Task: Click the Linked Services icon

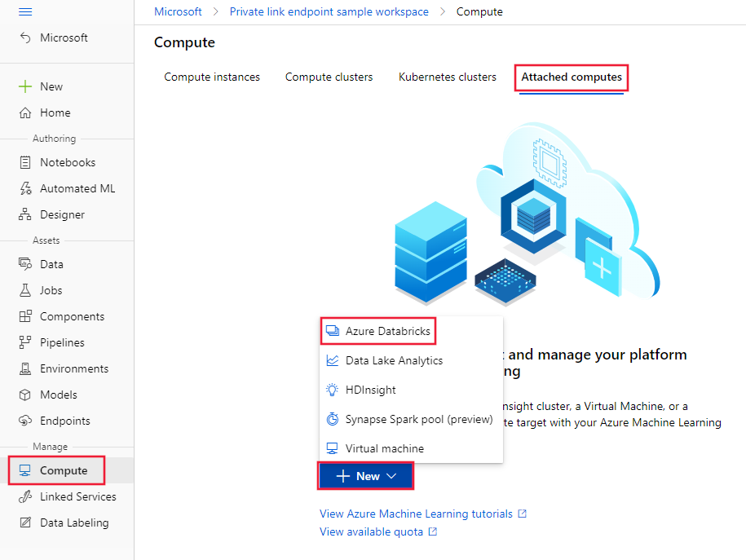Action: coord(25,496)
